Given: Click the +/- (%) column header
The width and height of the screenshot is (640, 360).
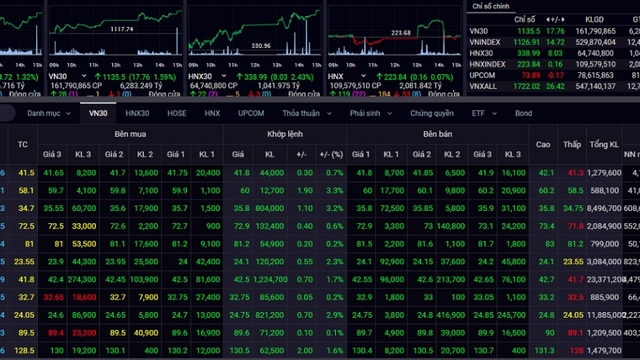Looking at the screenshot, I should click(x=331, y=154).
